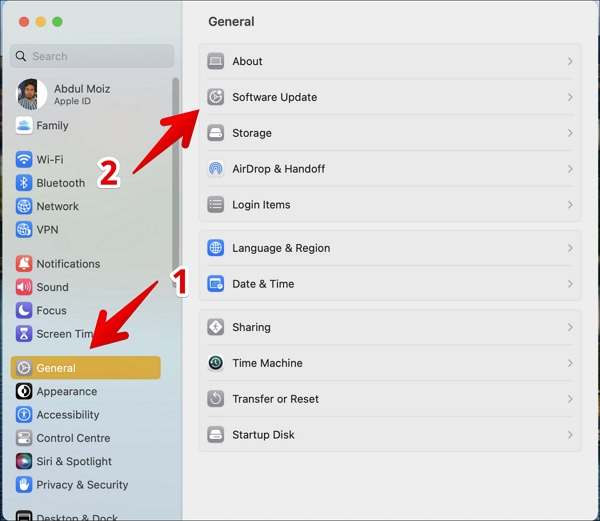Click the Date & Time calendar icon
The width and height of the screenshot is (600, 521).
coord(215,284)
